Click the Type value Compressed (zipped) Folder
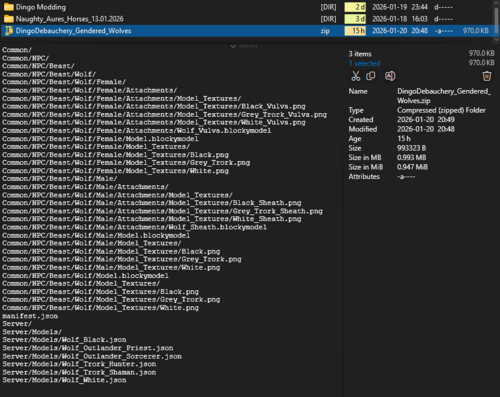Screen dimensions: 500x397 point(441,110)
